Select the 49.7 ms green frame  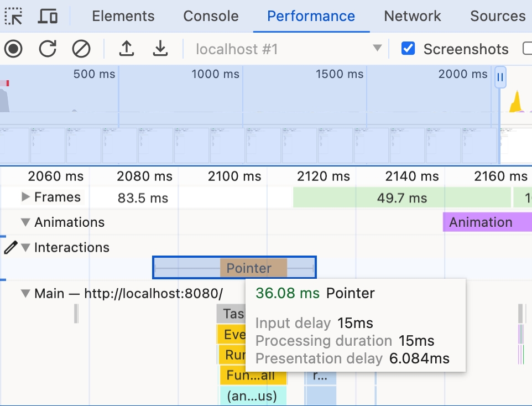pos(401,197)
